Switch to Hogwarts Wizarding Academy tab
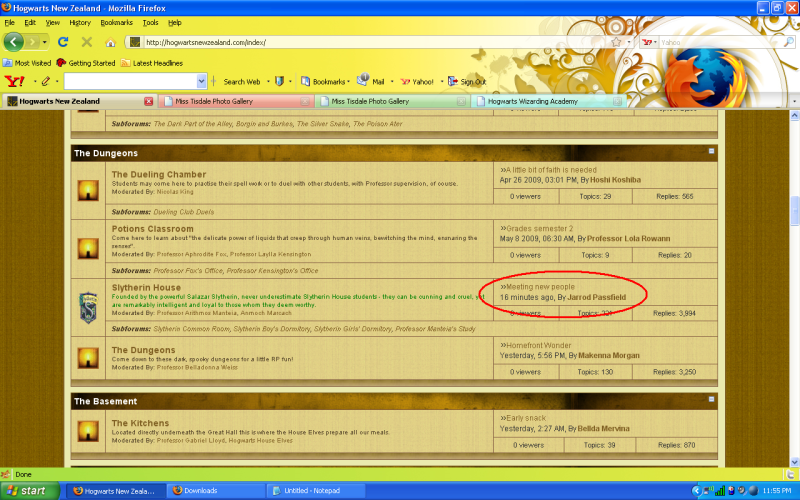This screenshot has height=500, width=800. [x=549, y=101]
